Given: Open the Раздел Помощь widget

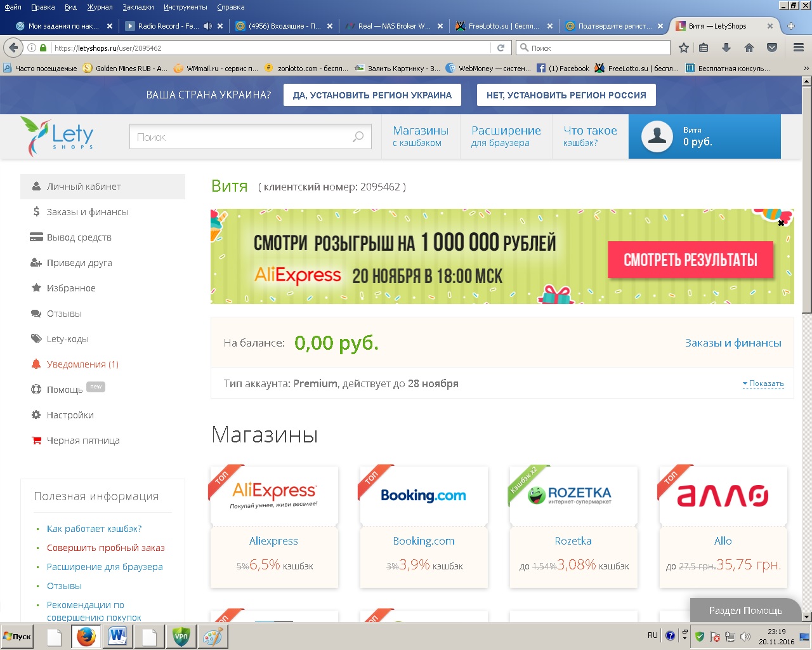Looking at the screenshot, I should click(745, 610).
